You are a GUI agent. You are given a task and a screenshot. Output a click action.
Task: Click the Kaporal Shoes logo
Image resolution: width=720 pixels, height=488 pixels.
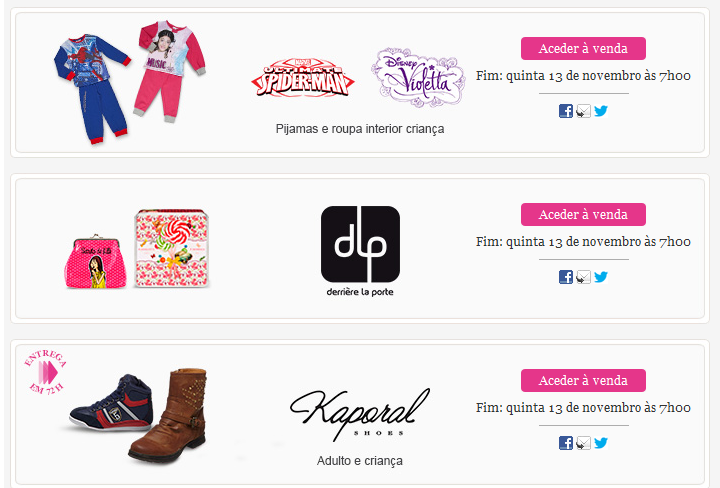[x=360, y=414]
